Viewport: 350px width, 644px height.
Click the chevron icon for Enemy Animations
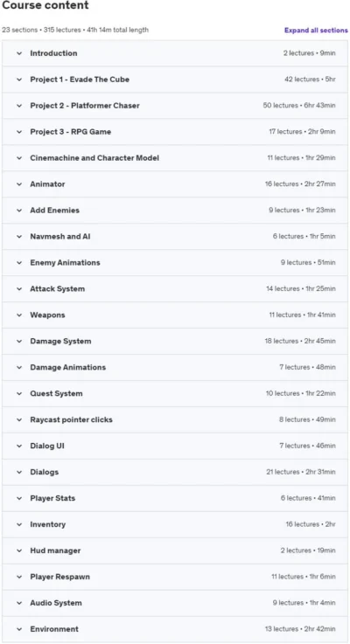[19, 263]
